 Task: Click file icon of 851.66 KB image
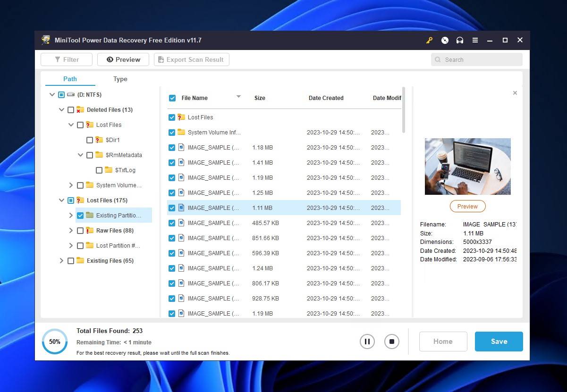coord(181,238)
